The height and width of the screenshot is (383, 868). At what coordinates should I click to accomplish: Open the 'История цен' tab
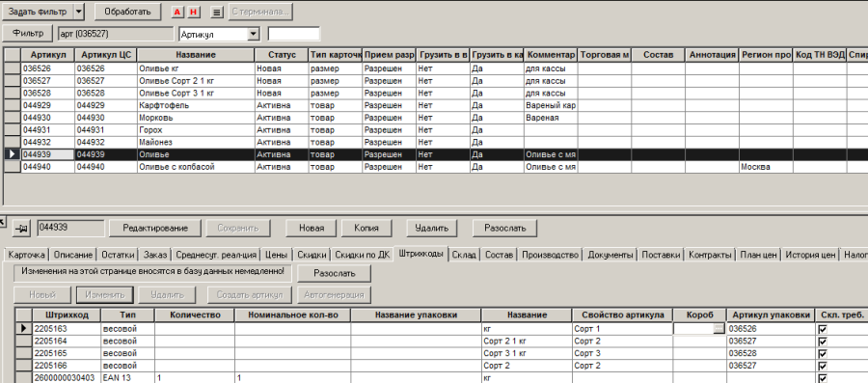pyautogui.click(x=810, y=255)
